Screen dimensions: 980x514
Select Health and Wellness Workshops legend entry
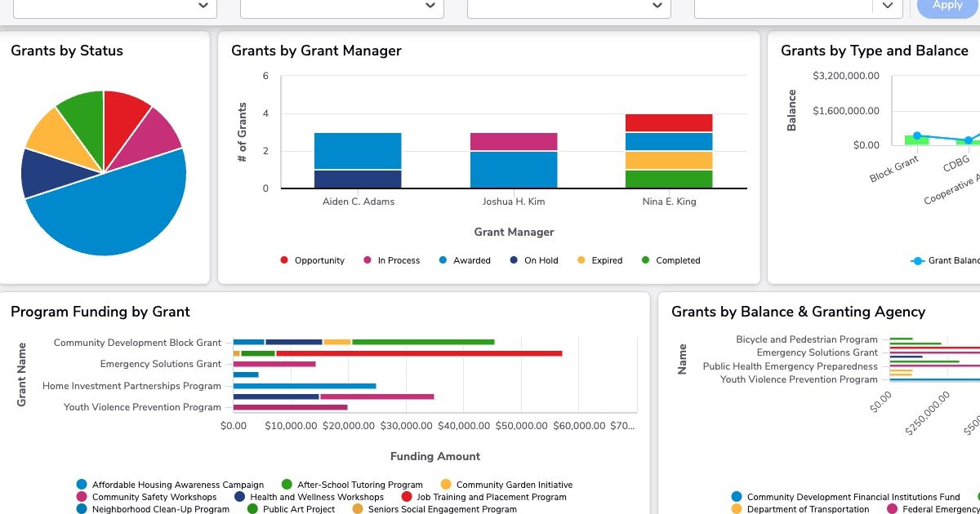[x=309, y=497]
